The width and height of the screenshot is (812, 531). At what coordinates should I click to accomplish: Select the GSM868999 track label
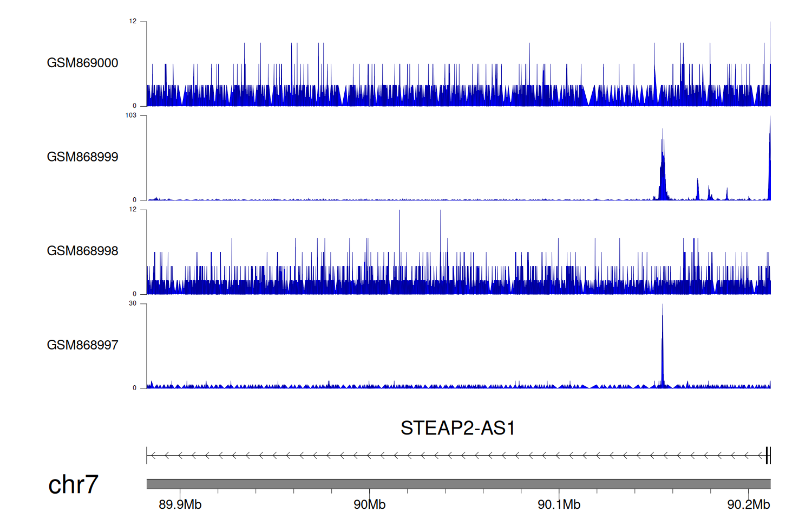tap(82, 157)
